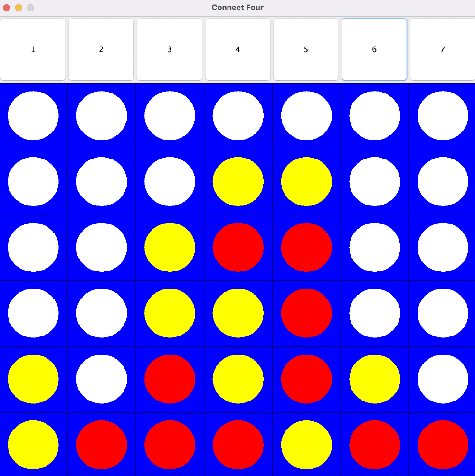Click the red disc in column 2

coord(102,445)
